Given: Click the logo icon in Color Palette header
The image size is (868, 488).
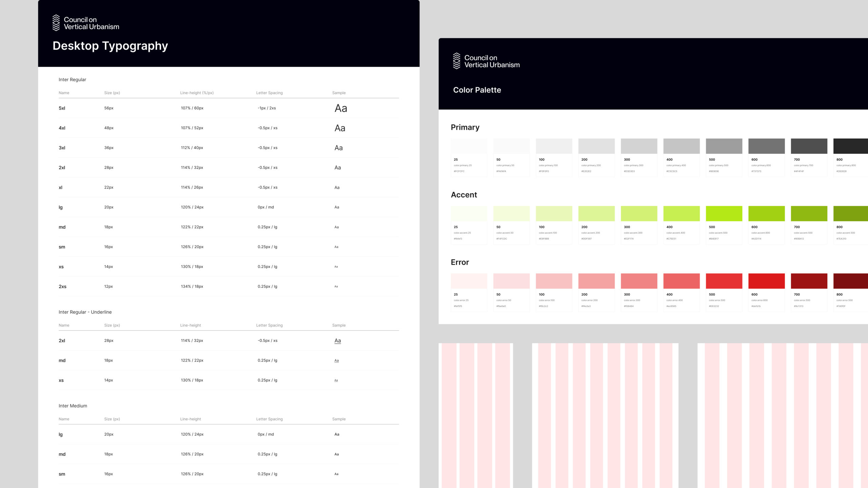Looking at the screenshot, I should point(456,61).
